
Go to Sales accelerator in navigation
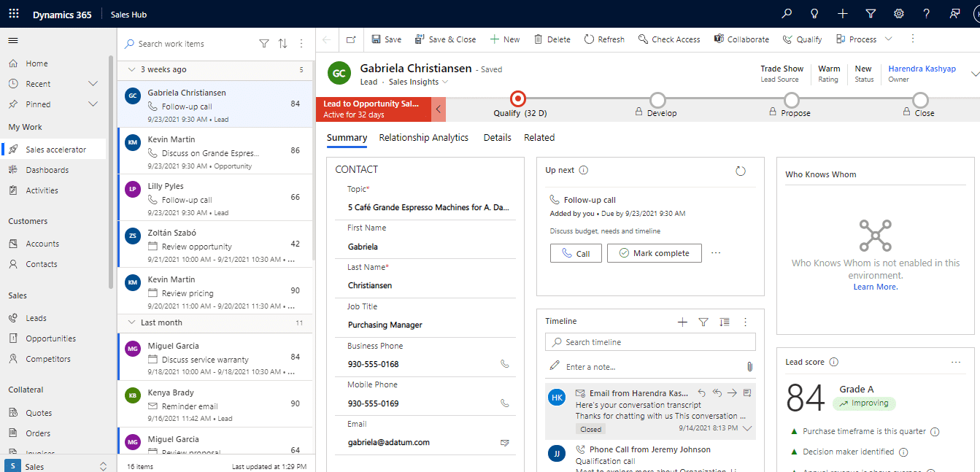tap(55, 150)
